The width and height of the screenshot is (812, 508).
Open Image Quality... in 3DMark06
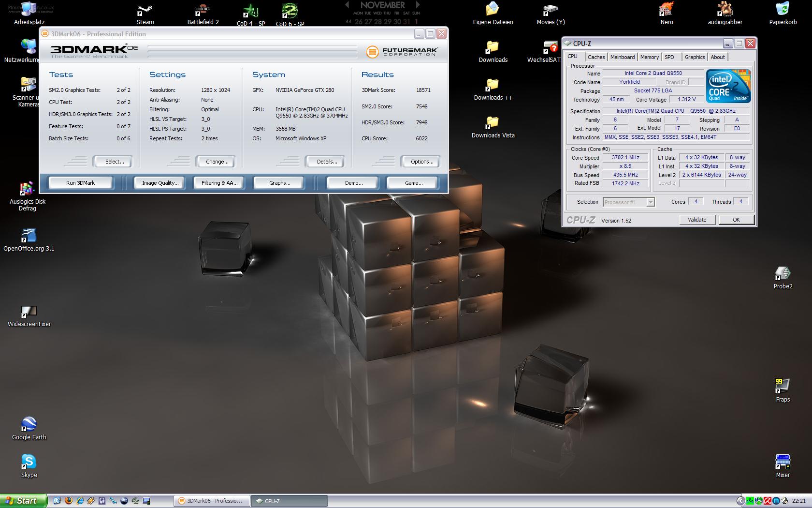(160, 183)
